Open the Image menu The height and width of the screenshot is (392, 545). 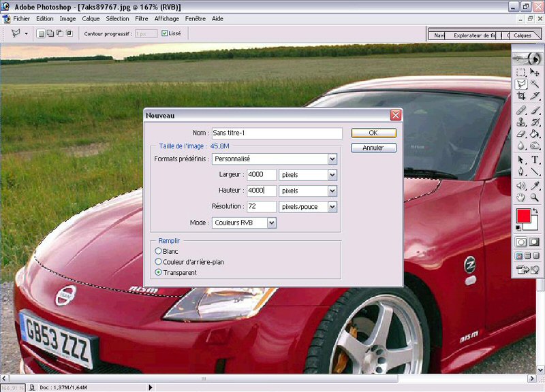(67, 19)
